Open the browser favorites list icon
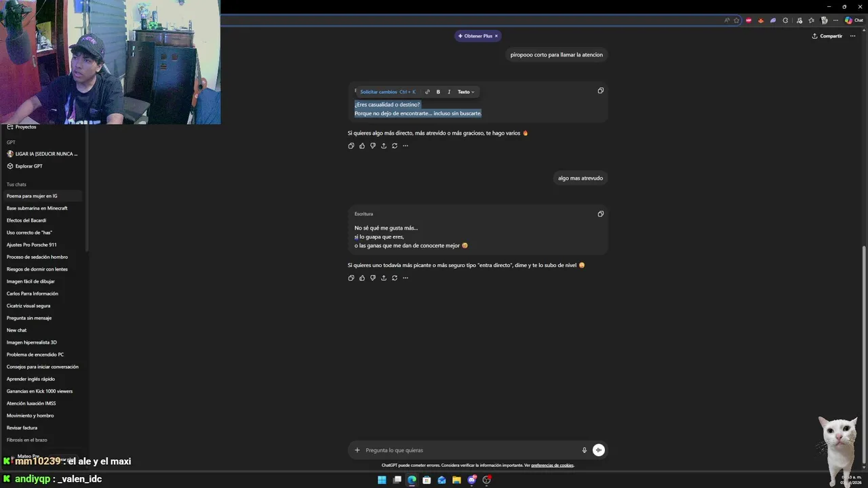Viewport: 868px width, 488px height. pyautogui.click(x=811, y=20)
